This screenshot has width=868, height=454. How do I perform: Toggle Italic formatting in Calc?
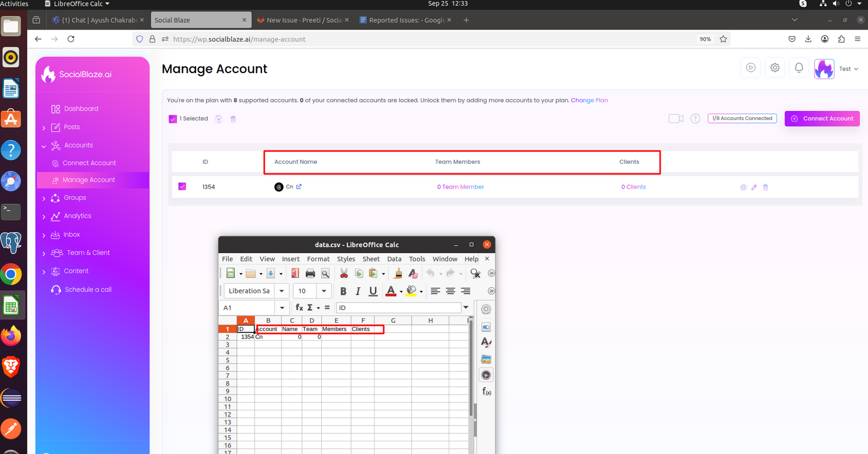(358, 291)
